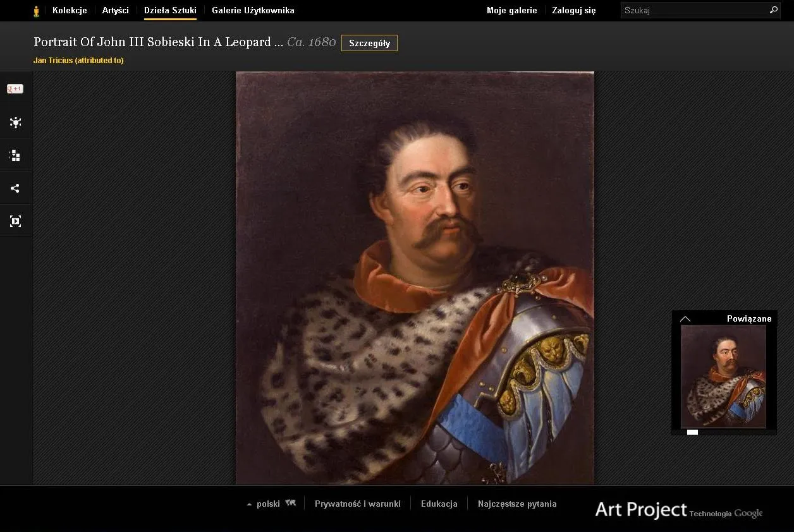
Task: Open the Szczegóły details panel
Action: 369,43
